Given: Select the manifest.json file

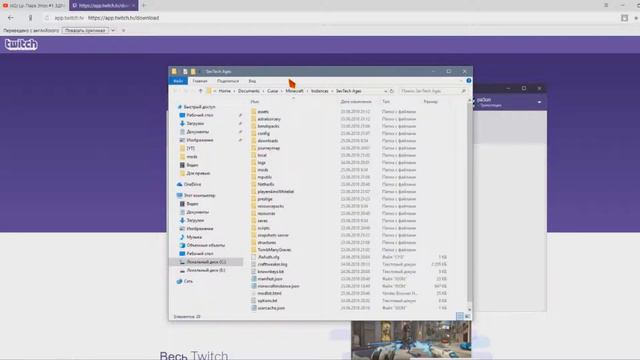Looking at the screenshot, I should [x=270, y=279].
